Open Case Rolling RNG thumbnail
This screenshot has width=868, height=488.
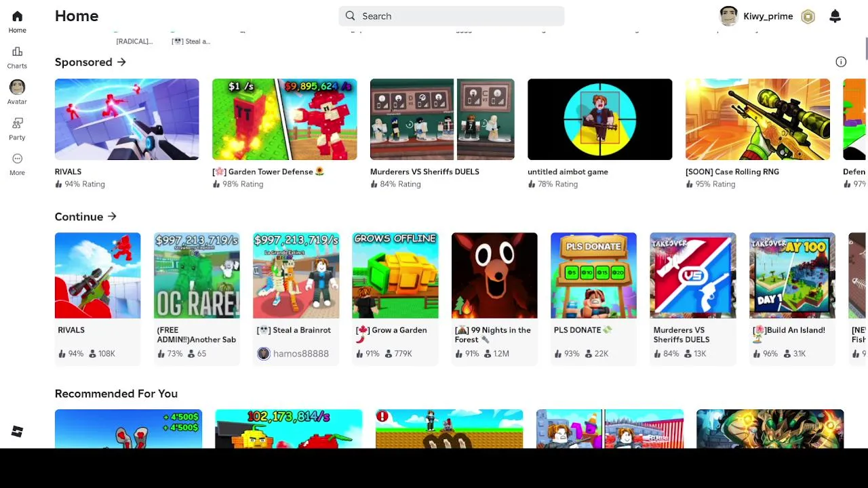(x=757, y=119)
